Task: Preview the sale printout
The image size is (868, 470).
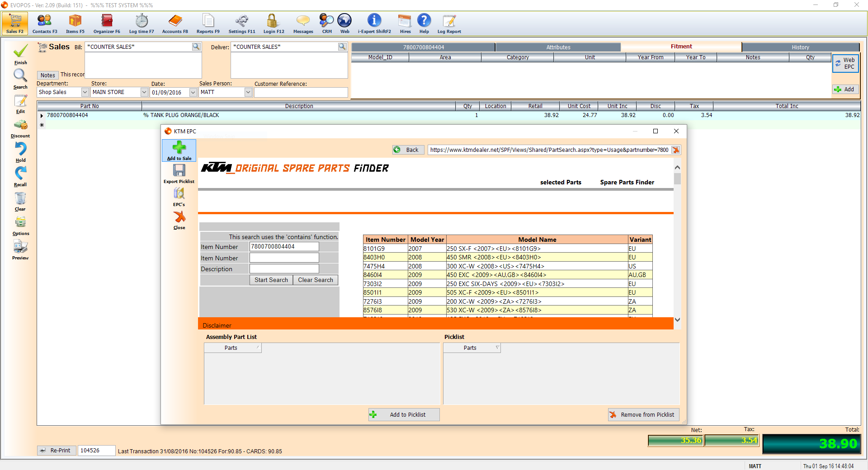Action: (x=20, y=250)
